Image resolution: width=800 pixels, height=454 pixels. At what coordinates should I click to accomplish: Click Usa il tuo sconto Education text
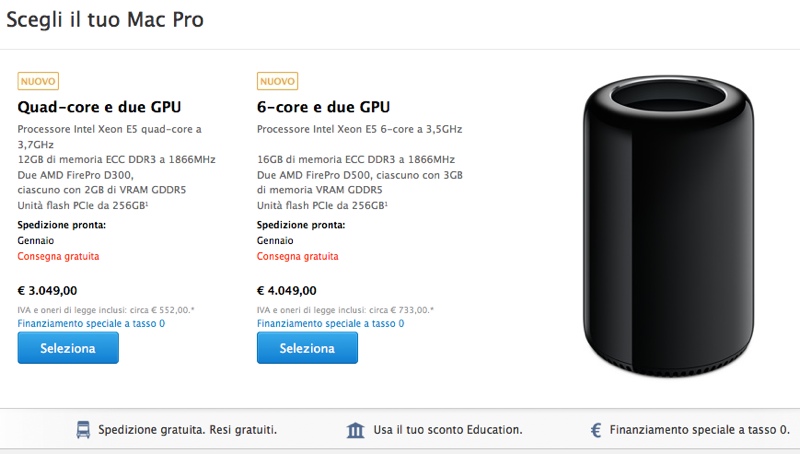(x=449, y=430)
